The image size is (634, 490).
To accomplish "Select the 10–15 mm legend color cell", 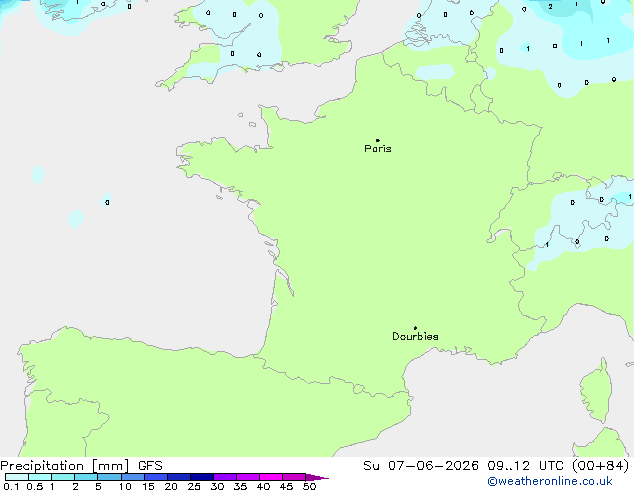I will [x=132, y=477].
